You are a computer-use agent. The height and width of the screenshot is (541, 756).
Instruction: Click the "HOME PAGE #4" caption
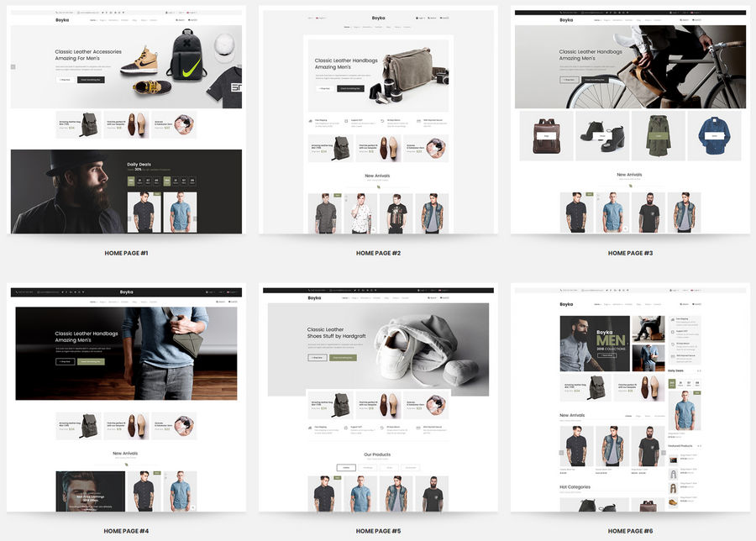tap(126, 531)
